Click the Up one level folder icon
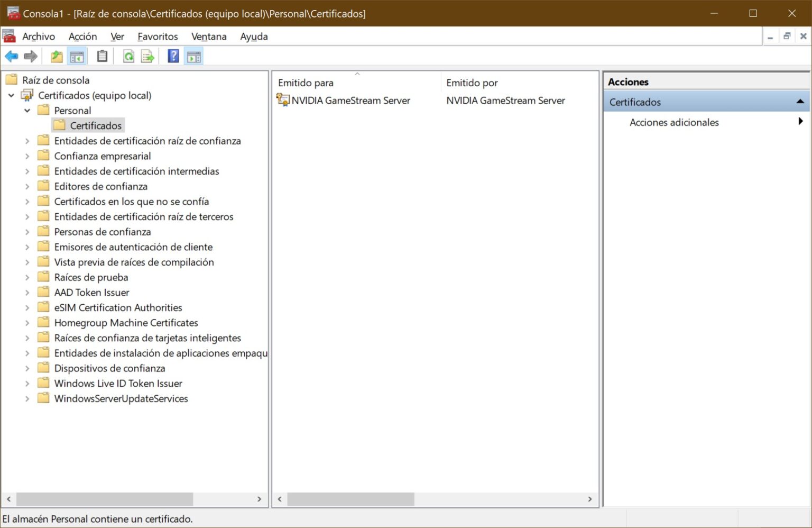The image size is (812, 528). coord(57,56)
